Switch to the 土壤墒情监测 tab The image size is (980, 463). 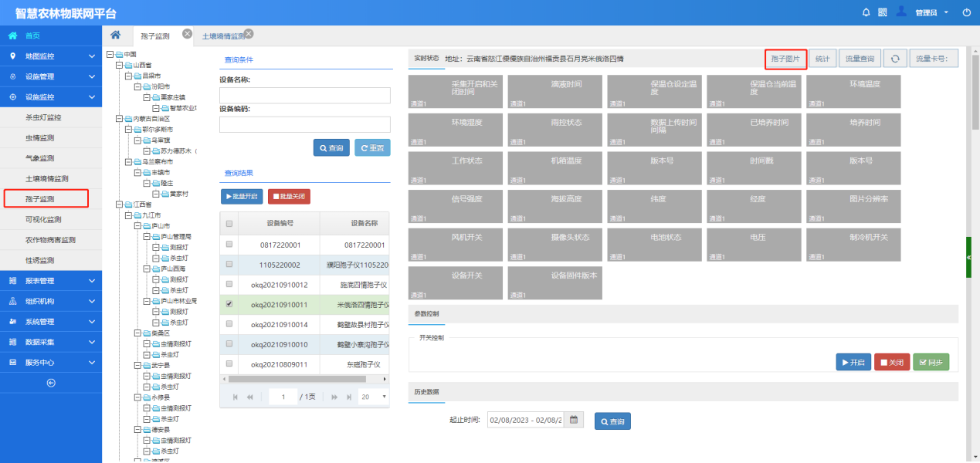pyautogui.click(x=222, y=36)
